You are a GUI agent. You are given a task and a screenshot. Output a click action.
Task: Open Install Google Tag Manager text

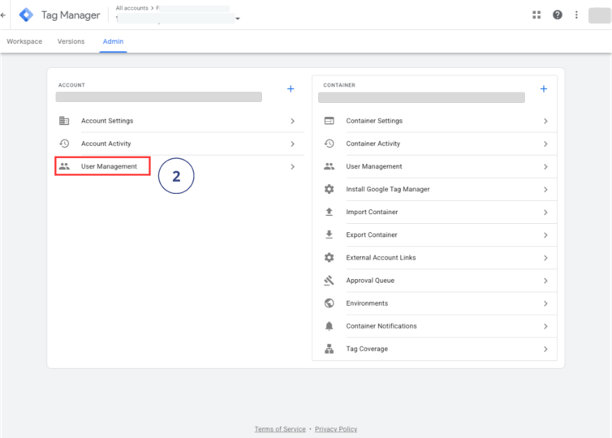pos(388,189)
